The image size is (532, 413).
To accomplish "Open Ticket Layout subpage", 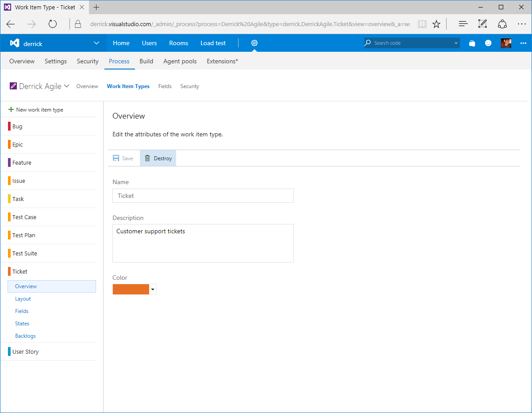I will coord(23,299).
